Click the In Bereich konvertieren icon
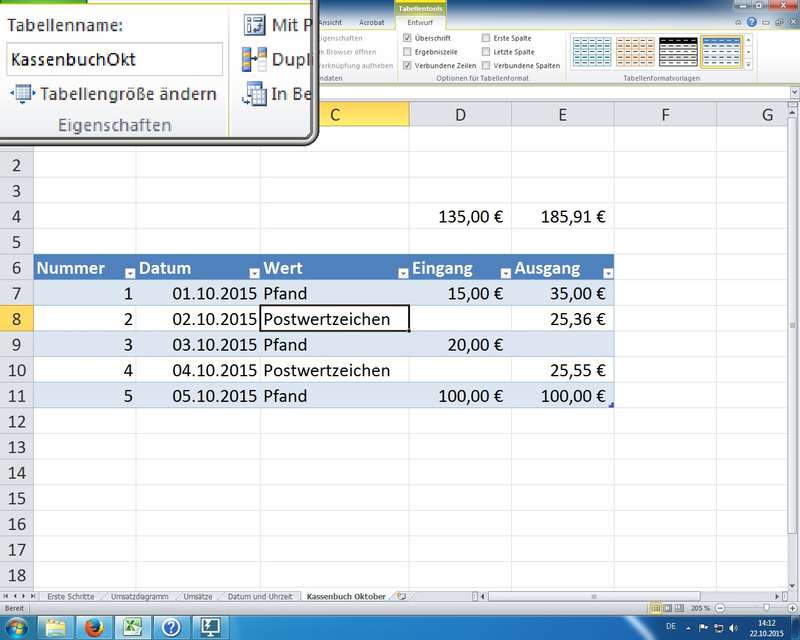Viewport: 800px width, 640px height. (254, 94)
